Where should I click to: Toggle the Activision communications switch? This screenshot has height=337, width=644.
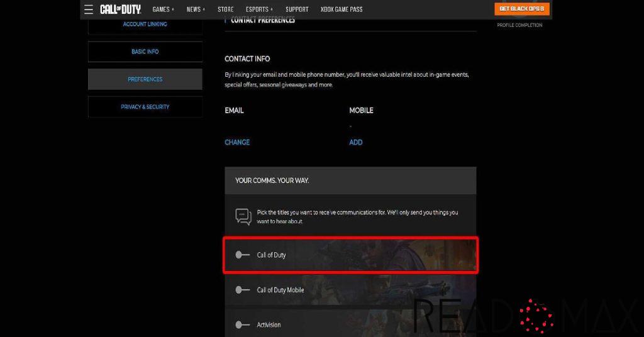click(242, 324)
